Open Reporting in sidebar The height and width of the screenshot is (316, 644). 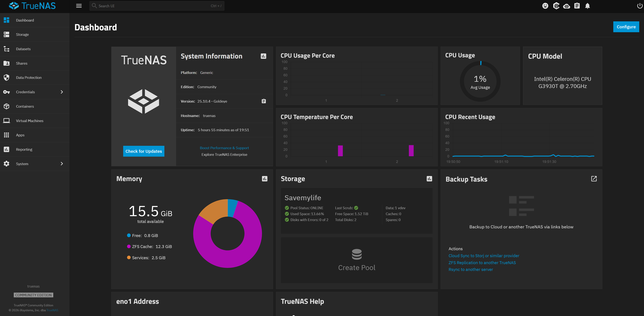point(35,149)
